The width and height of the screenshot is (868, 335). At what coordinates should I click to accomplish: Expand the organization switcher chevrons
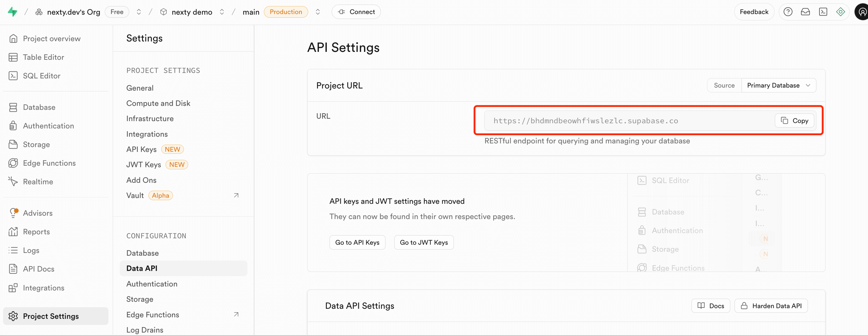point(138,12)
